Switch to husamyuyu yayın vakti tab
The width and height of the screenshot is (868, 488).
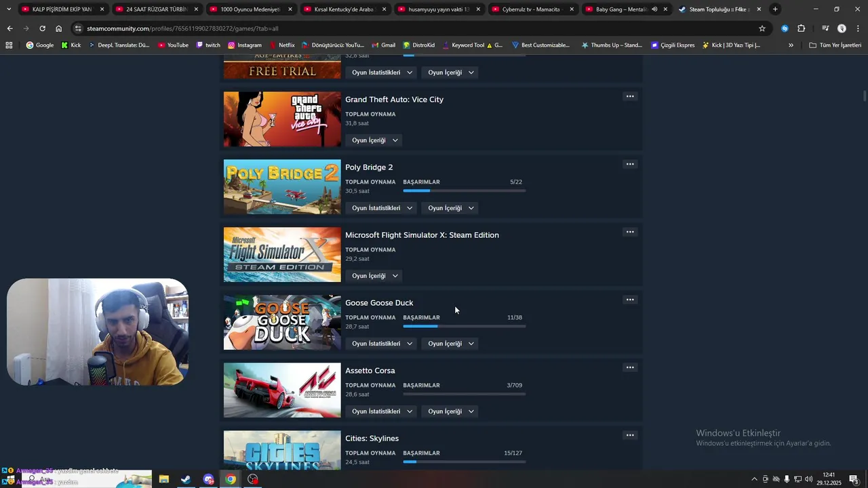[439, 9]
